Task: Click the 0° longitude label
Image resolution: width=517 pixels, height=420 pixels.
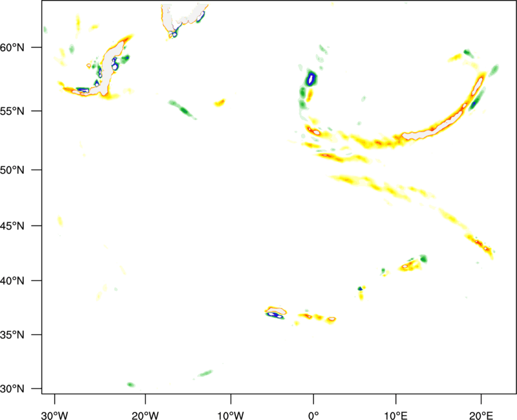Action: [313, 415]
